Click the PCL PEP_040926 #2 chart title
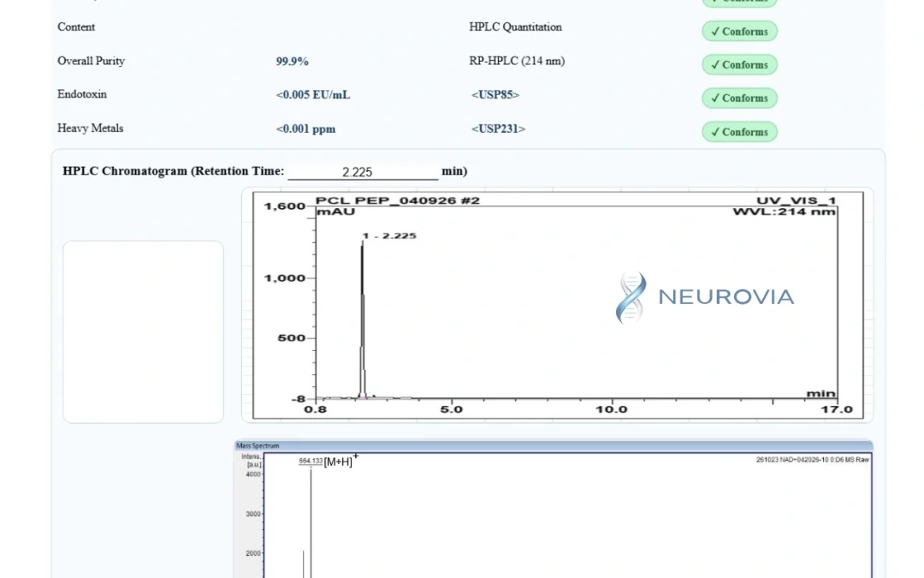This screenshot has width=924, height=578. [x=398, y=200]
